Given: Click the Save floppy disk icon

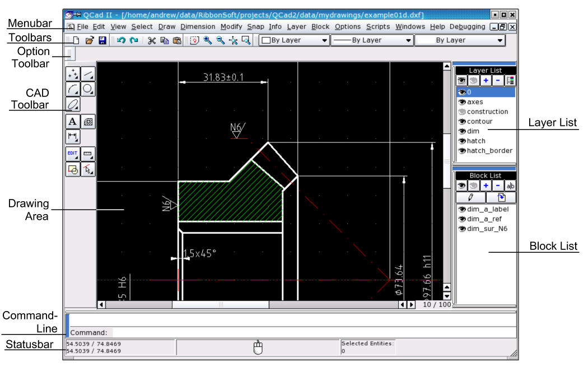Looking at the screenshot, I should coord(102,41).
